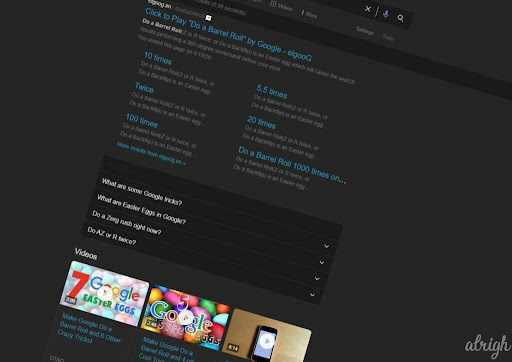
Task: Play the colorful eggs Google video thumbnail
Action: [x=186, y=318]
